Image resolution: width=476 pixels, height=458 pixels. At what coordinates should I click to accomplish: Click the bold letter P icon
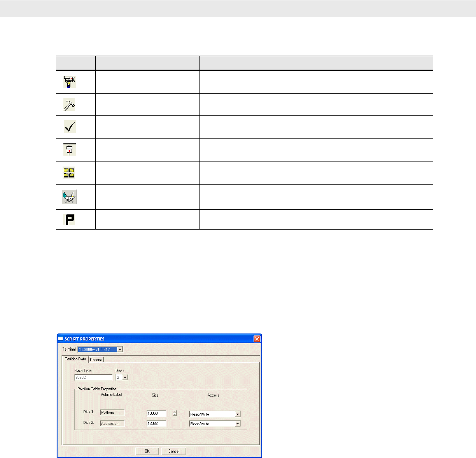point(69,220)
